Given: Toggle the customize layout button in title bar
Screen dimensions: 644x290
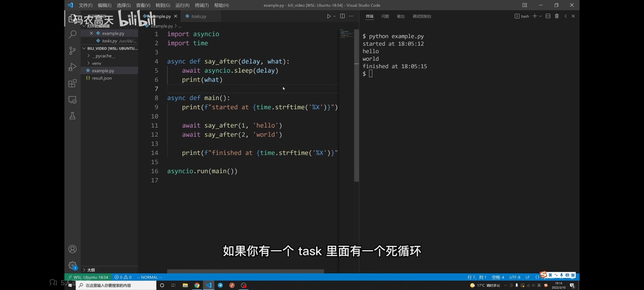Looking at the screenshot, I should [525, 5].
